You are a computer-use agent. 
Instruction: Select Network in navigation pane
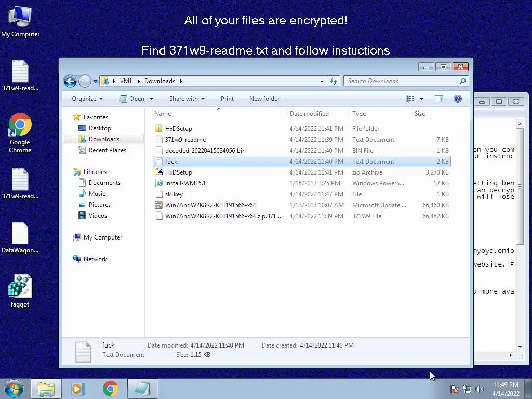pos(95,259)
